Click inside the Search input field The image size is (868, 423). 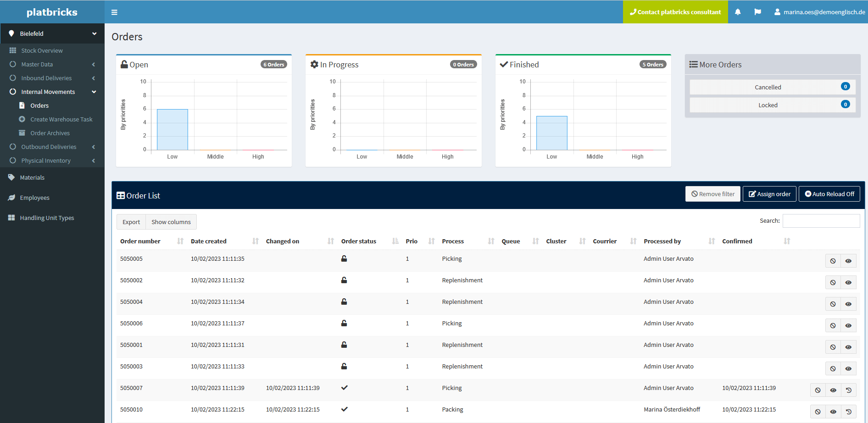821,220
